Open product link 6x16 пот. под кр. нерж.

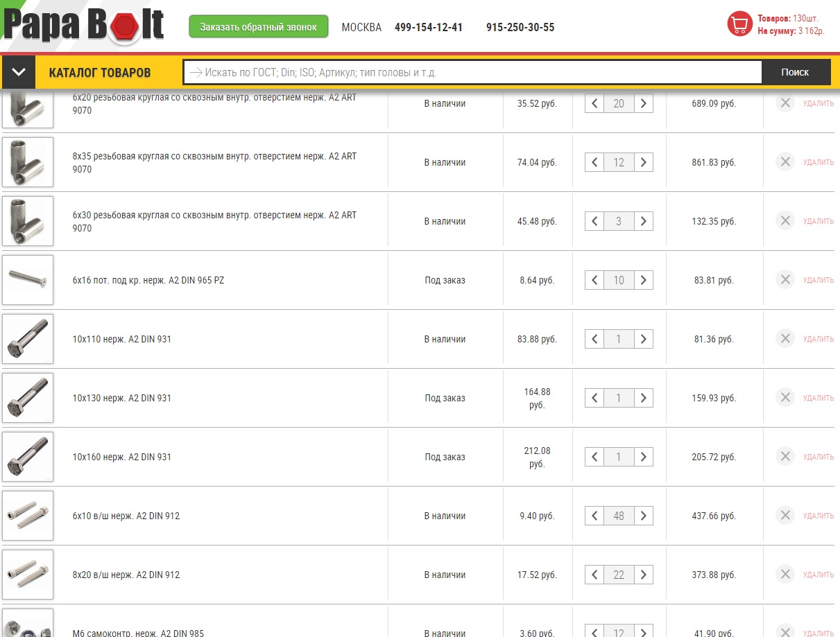[148, 281]
